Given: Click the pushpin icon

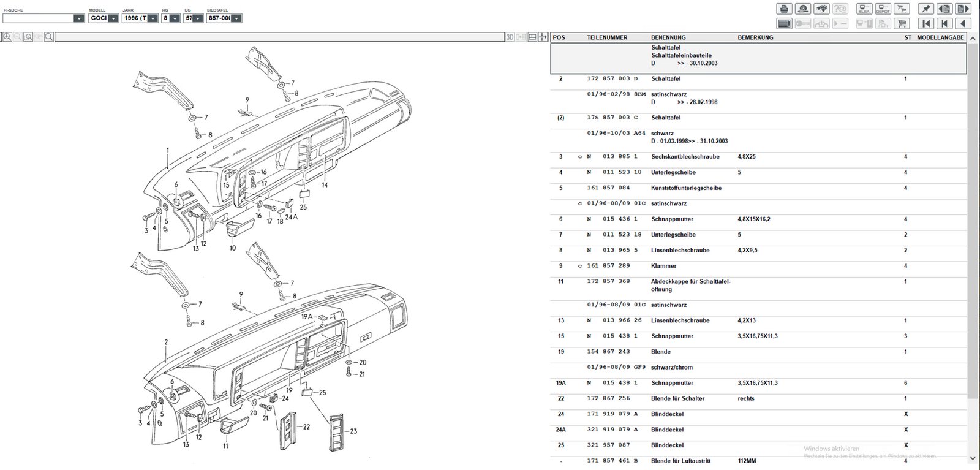Looking at the screenshot, I should [925, 9].
